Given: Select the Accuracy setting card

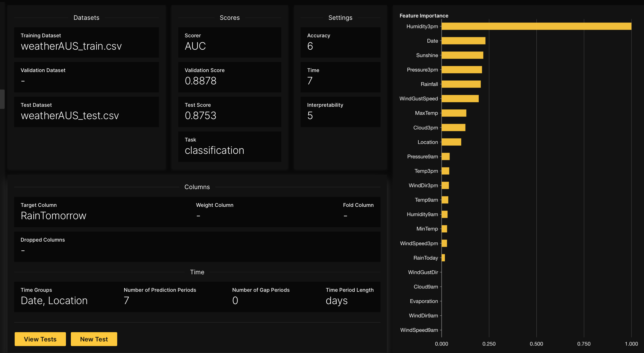Looking at the screenshot, I should pos(340,42).
